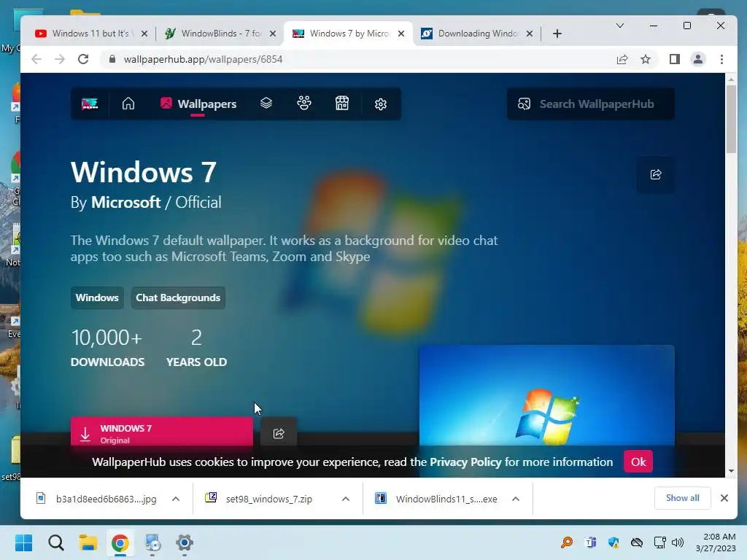The width and height of the screenshot is (747, 560).
Task: Open File Explorer from the taskbar
Action: click(x=88, y=542)
